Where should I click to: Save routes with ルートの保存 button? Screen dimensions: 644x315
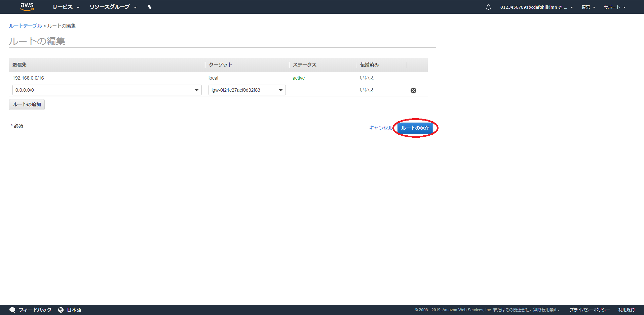[415, 128]
